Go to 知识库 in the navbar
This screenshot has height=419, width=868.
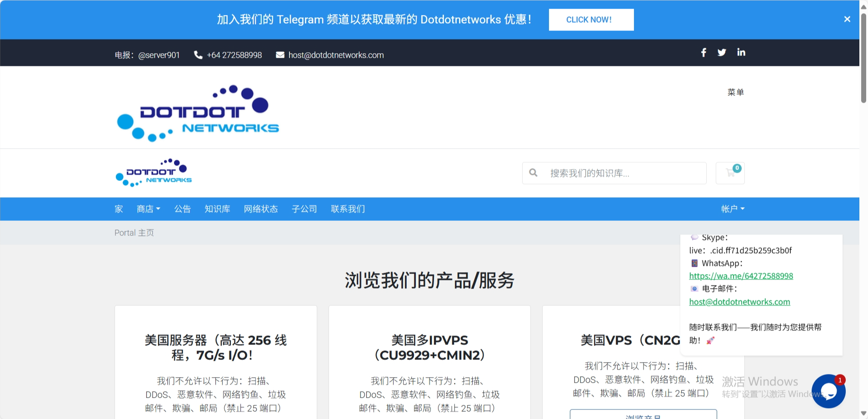[217, 209]
